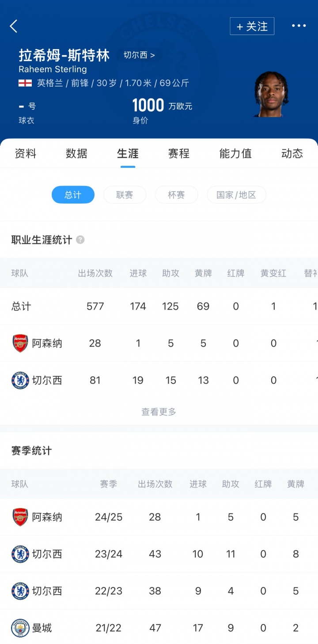Switch to the 数据 tab
This screenshot has width=318, height=644.
point(76,154)
